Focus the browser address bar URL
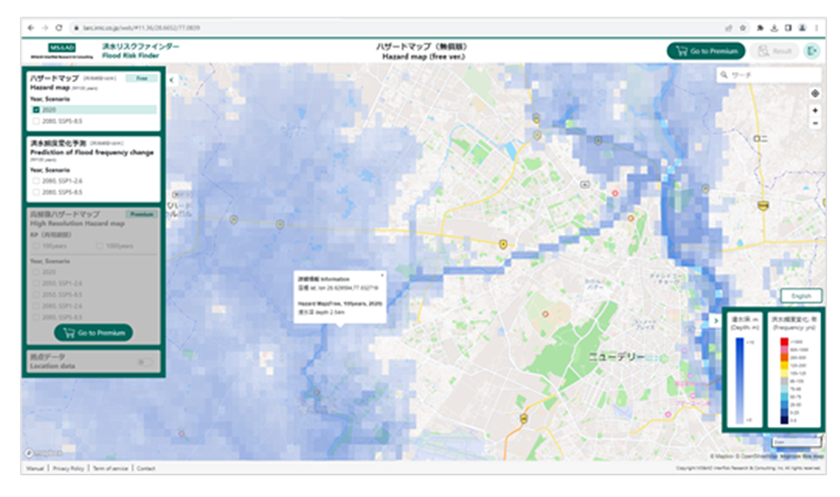840x497 pixels. (141, 28)
